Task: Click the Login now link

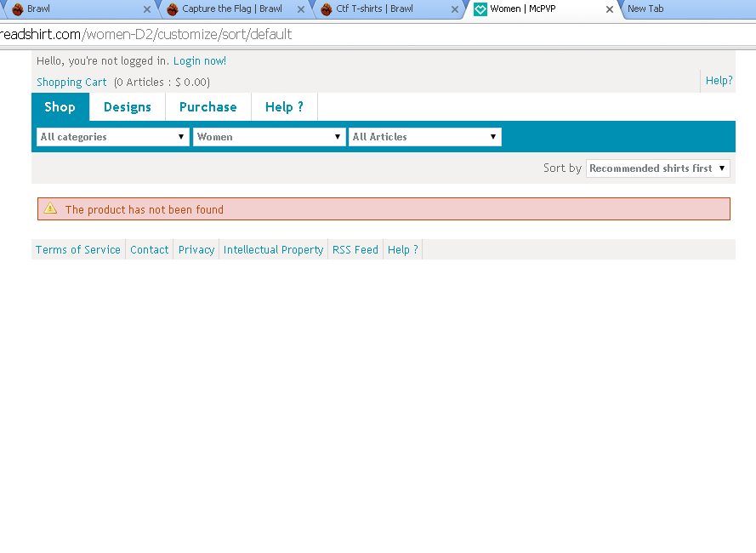Action: click(x=200, y=61)
